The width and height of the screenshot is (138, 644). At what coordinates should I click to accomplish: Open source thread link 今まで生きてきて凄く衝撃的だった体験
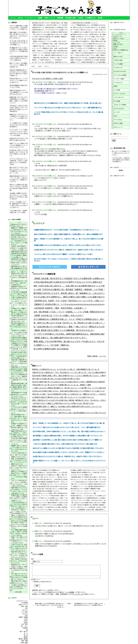pos(47,78)
